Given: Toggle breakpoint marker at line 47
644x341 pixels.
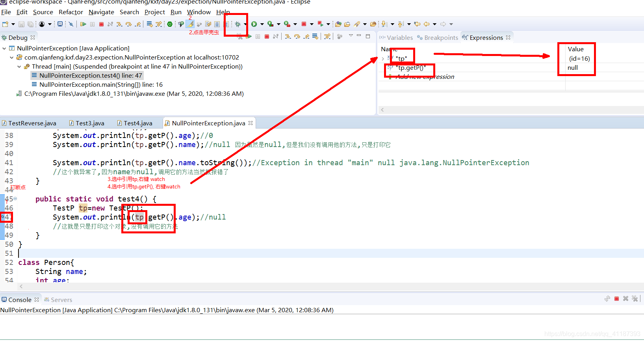Looking at the screenshot, I should [x=3, y=217].
